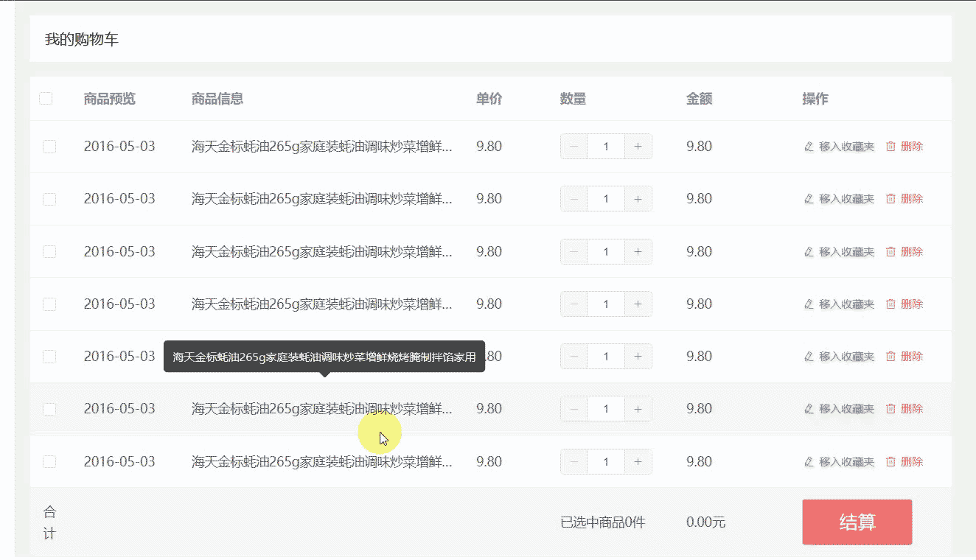Viewport: 976px width, 560px height.
Task: Decrease quantity with minus in highlighted sixth row
Action: (574, 409)
